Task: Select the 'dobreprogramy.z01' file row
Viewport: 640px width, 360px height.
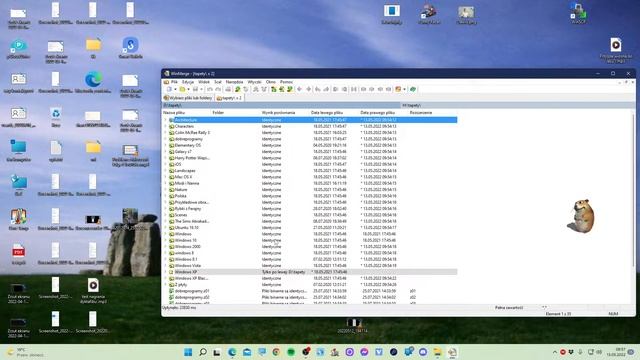Action: [x=310, y=291]
